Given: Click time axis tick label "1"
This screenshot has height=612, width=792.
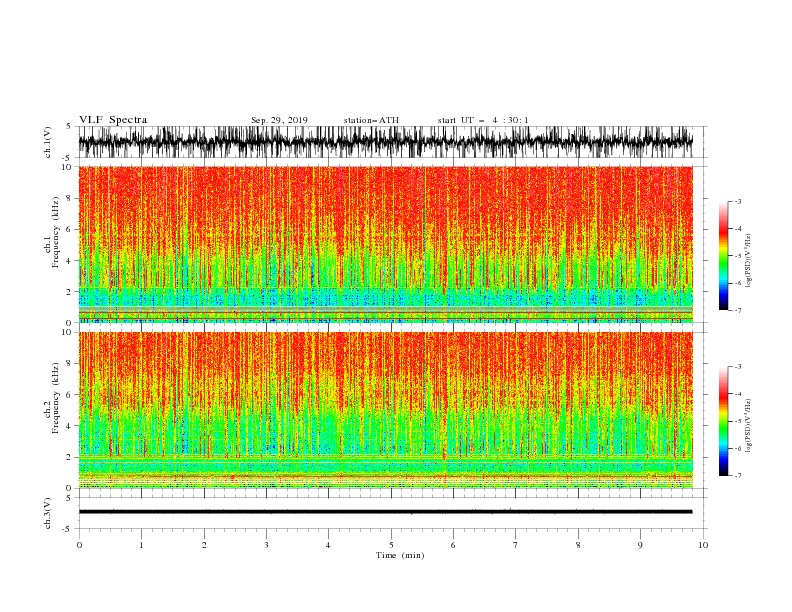Looking at the screenshot, I should coord(141,545).
